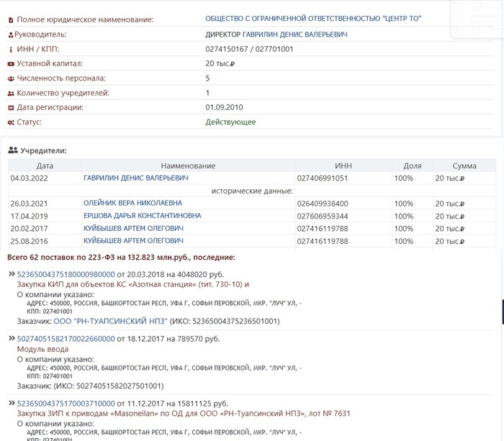Click the info icon beside ИНН / КПП
Screen dimensions: 504x441
tap(10, 49)
